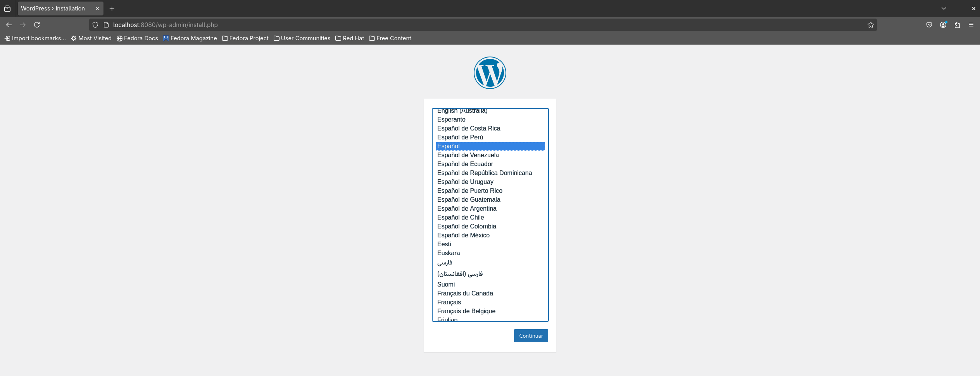980x376 pixels.
Task: Open the Firefox application menu
Action: (971, 25)
